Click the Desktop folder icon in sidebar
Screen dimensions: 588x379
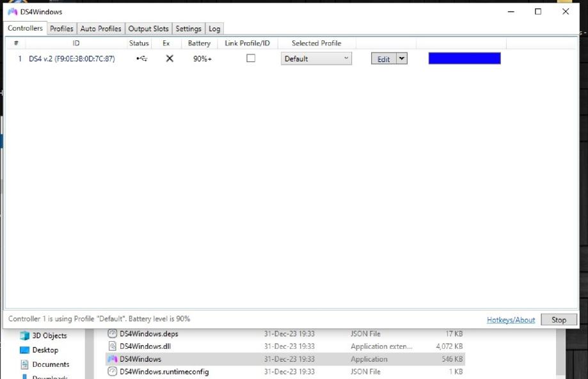coord(24,350)
